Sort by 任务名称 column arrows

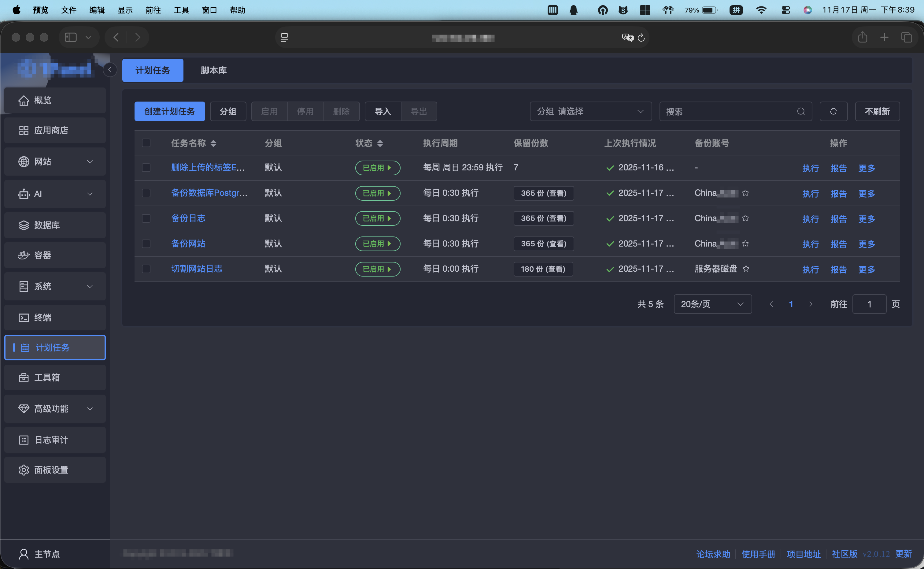pyautogui.click(x=213, y=143)
